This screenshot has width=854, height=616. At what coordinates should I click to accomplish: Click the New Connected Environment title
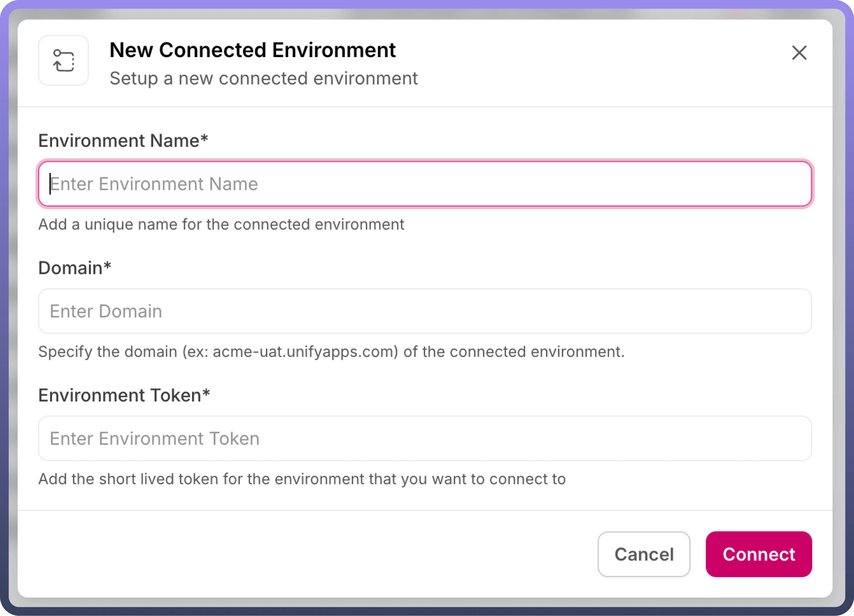[252, 50]
